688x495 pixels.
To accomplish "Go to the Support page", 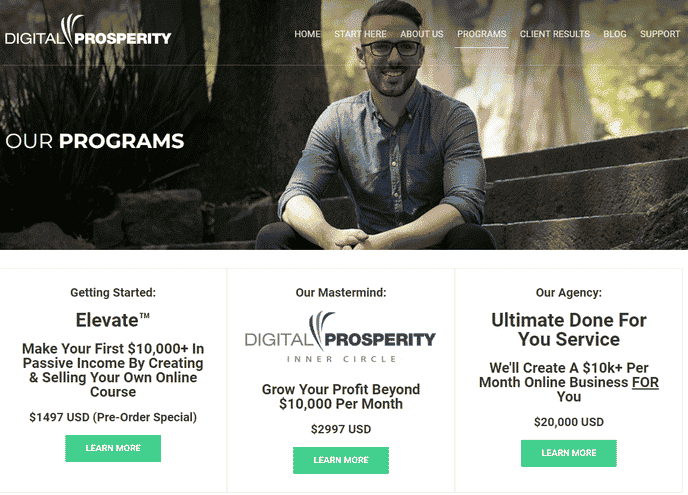I will [659, 34].
